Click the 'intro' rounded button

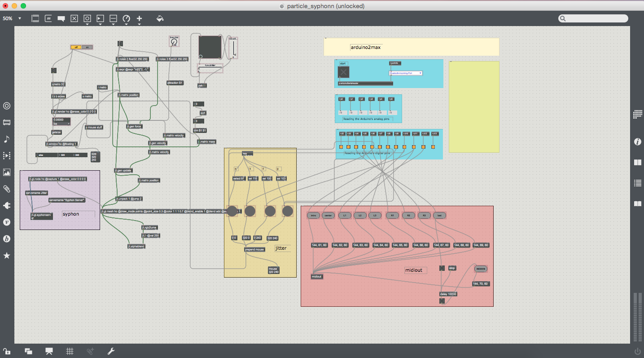coord(314,216)
